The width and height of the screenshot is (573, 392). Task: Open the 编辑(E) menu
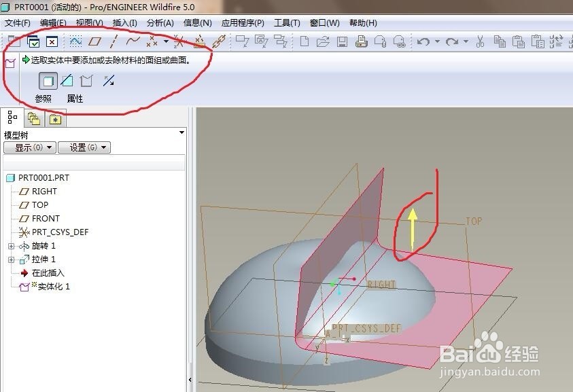[x=53, y=23]
